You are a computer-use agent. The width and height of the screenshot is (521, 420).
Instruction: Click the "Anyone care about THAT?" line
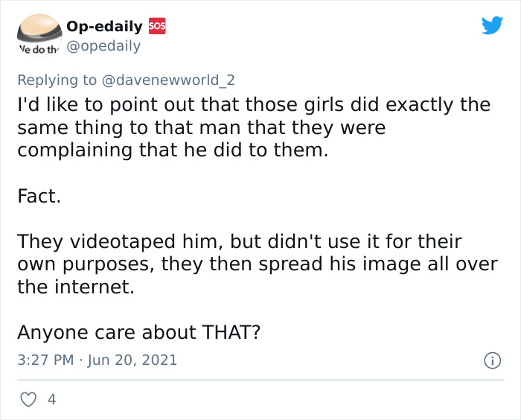click(x=138, y=331)
